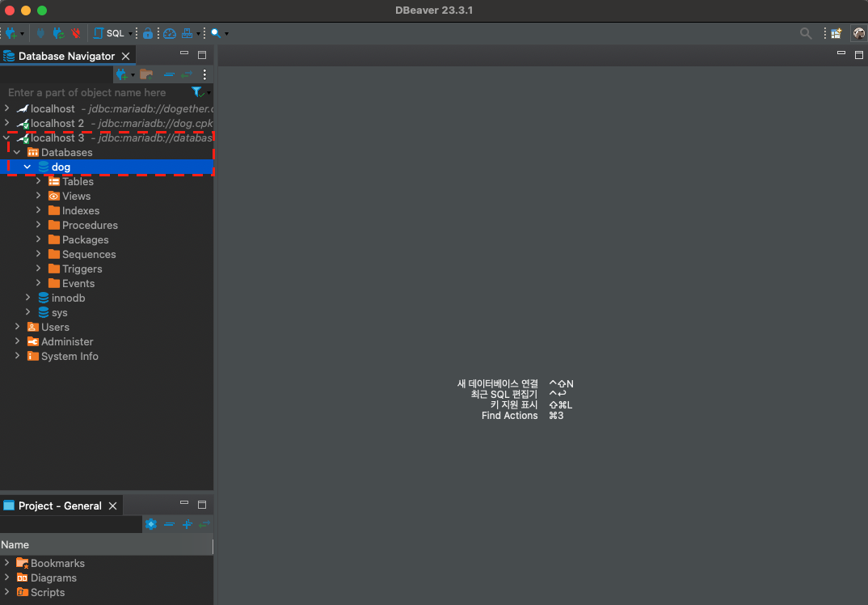Click Navigator panel's new connection plug icon
Image resolution: width=868 pixels, height=605 pixels.
click(x=122, y=74)
